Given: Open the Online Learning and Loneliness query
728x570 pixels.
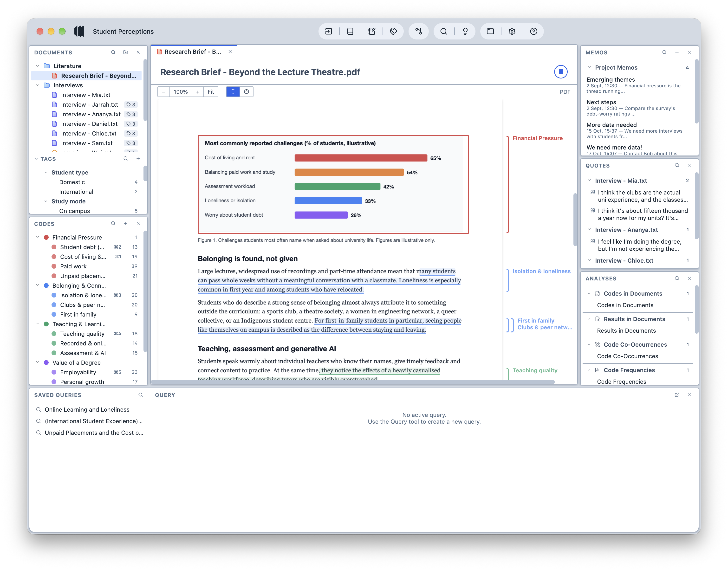Looking at the screenshot, I should point(87,409).
